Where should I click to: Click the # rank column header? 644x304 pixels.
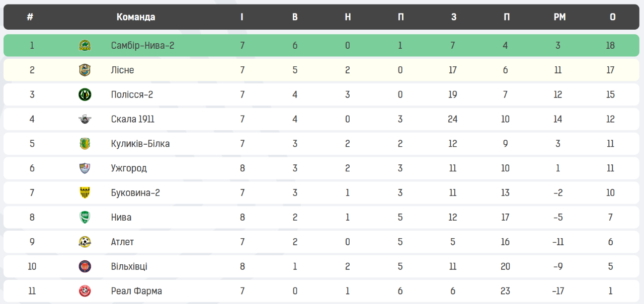point(30,17)
